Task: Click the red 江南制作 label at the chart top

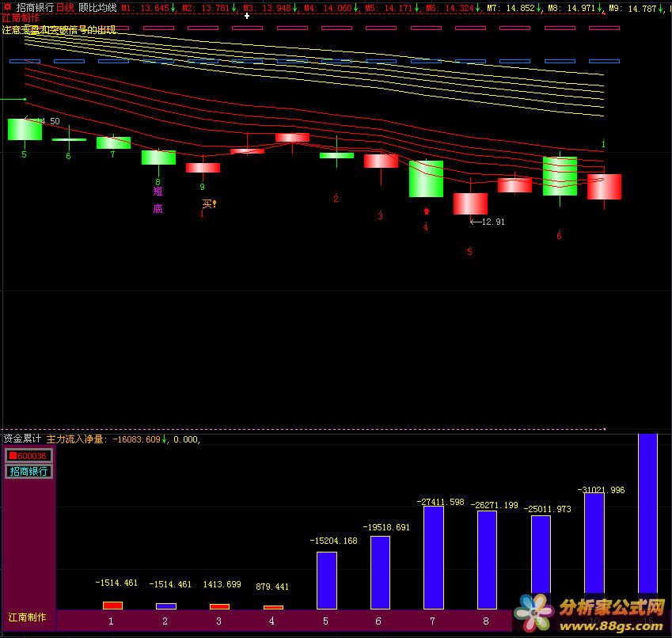Action: coord(21,18)
